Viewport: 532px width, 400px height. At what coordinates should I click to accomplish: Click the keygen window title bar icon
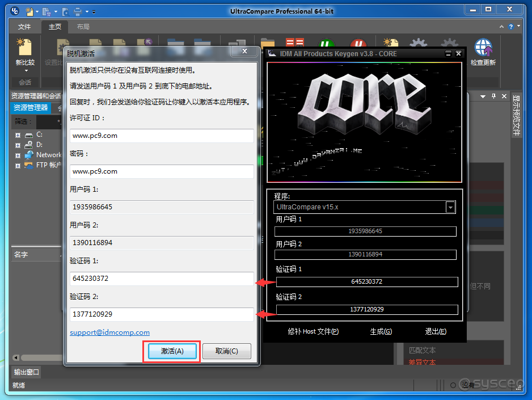pos(272,53)
